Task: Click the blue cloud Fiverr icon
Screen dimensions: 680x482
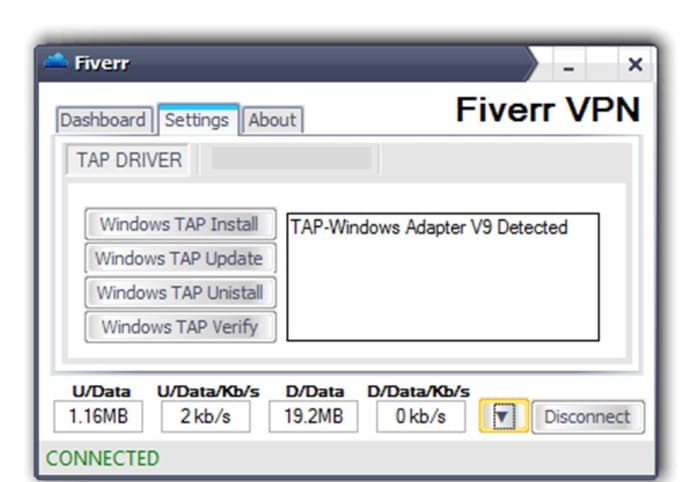Action: point(56,61)
